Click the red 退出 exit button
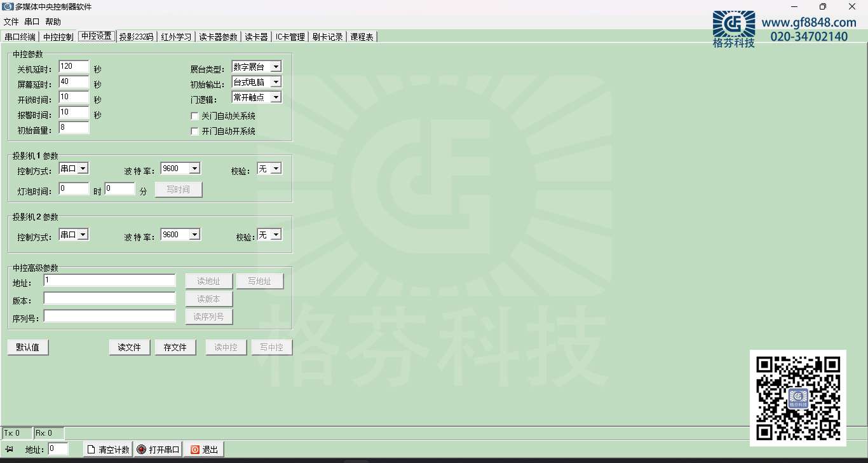 pos(203,450)
